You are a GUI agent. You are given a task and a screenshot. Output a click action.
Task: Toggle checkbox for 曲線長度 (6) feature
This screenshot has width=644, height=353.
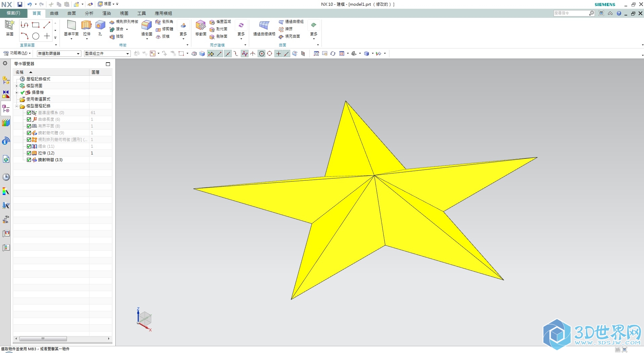point(29,119)
